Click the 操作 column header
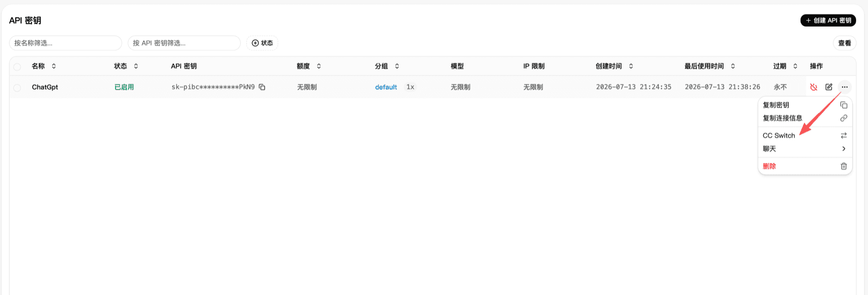868x295 pixels. click(x=816, y=66)
